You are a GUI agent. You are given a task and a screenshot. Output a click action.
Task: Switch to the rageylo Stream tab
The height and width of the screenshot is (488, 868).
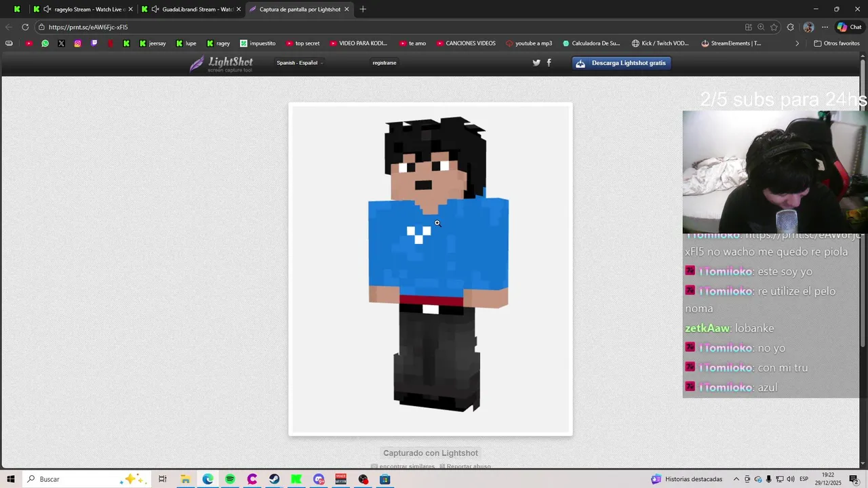pos(84,9)
